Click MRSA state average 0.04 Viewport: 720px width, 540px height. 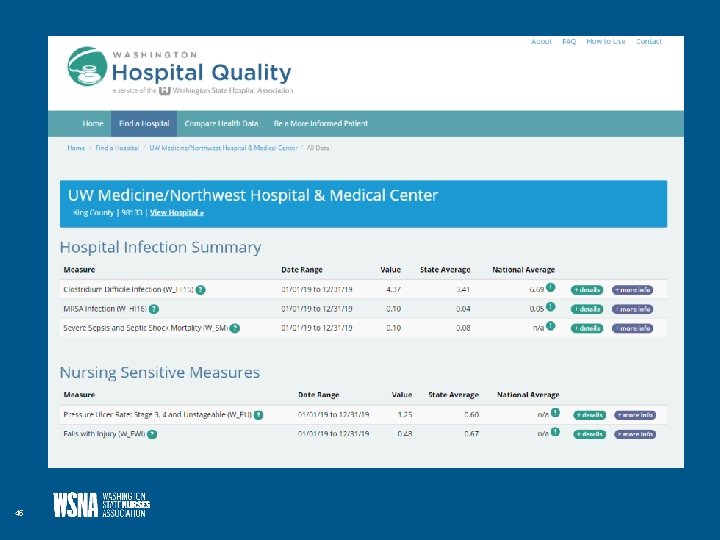pos(463,309)
